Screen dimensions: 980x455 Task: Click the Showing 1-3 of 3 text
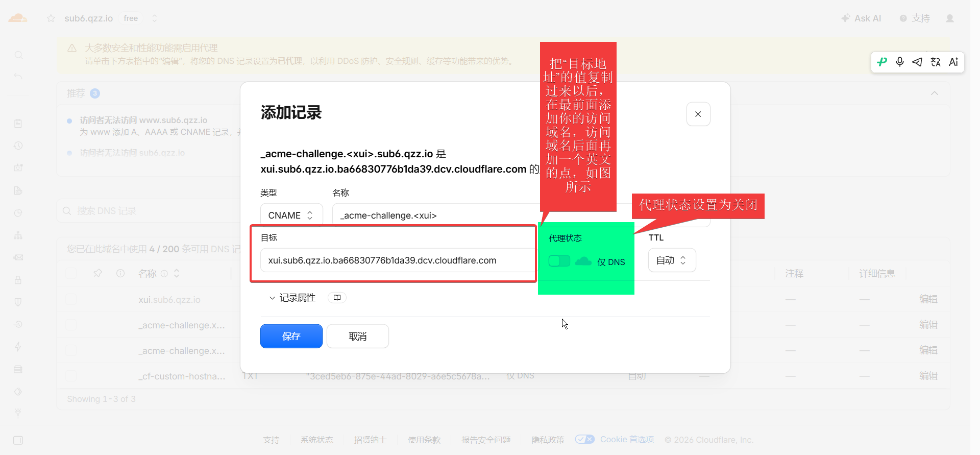102,399
